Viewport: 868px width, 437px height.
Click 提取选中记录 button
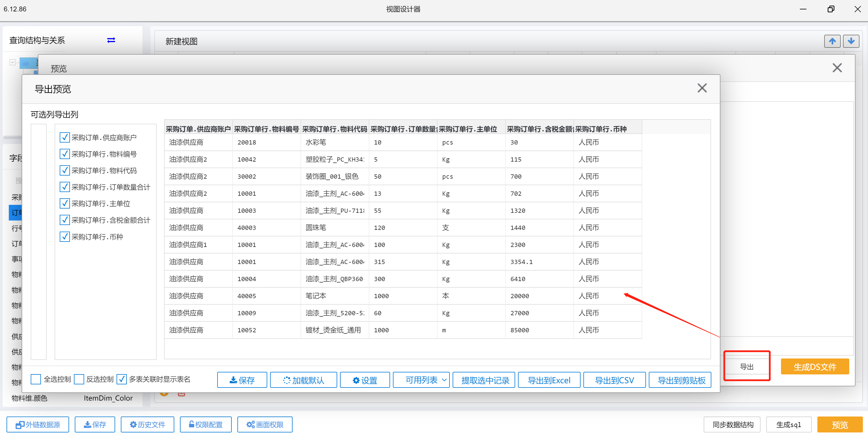coord(484,380)
